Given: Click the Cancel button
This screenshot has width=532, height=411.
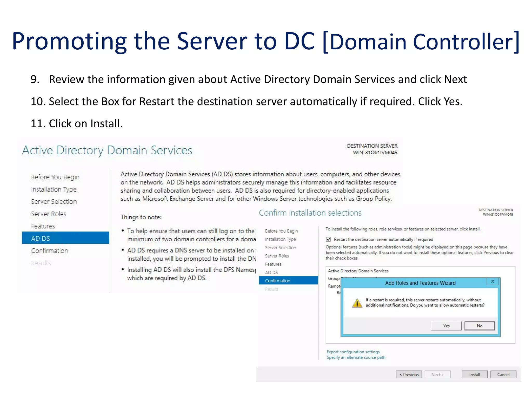Looking at the screenshot, I should (503, 374).
